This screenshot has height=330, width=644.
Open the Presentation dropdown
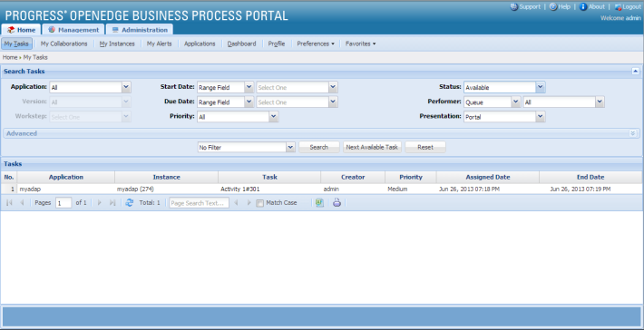click(541, 117)
